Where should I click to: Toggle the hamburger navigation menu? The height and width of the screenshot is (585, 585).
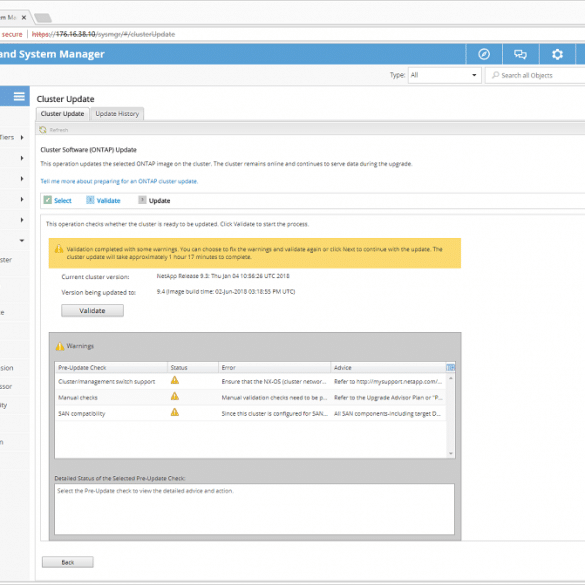pyautogui.click(x=19, y=96)
